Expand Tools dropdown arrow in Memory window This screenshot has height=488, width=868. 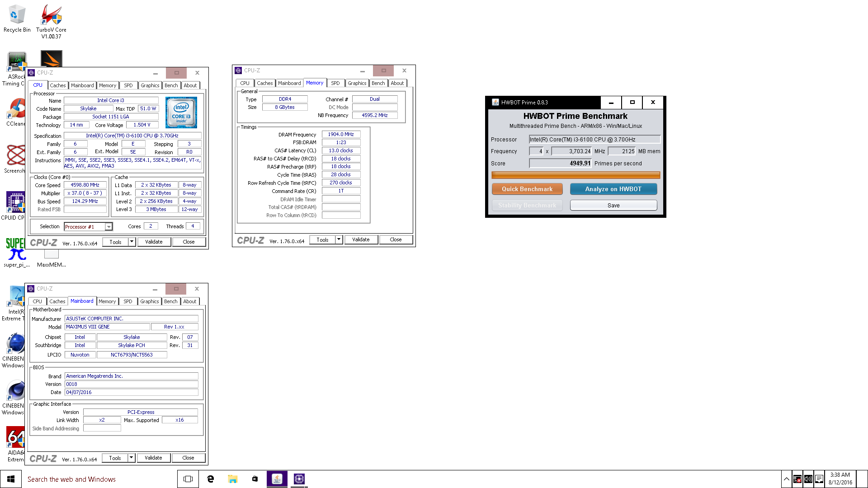[339, 239]
